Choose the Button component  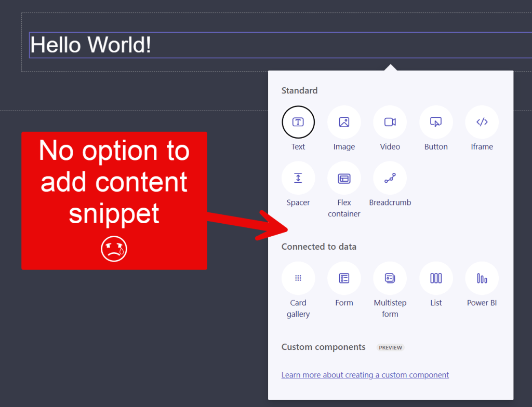coord(436,123)
